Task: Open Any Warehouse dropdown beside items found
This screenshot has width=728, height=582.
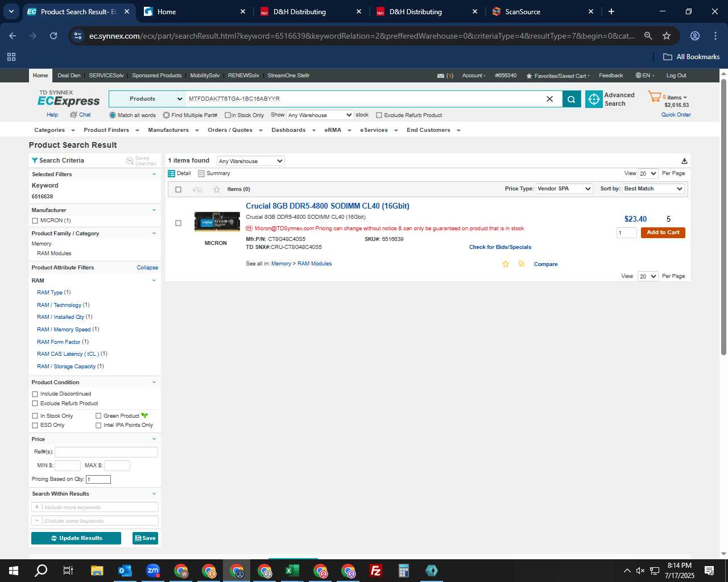Action: (251, 161)
